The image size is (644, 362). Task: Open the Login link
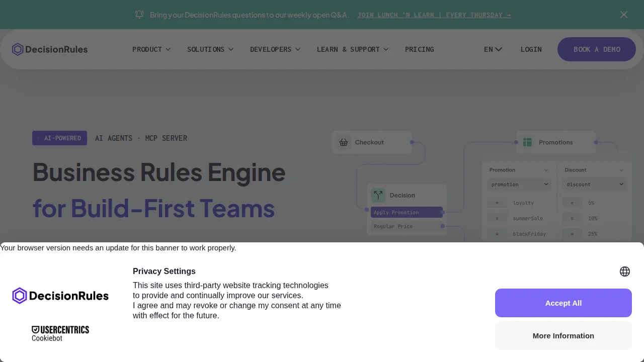[x=531, y=49]
